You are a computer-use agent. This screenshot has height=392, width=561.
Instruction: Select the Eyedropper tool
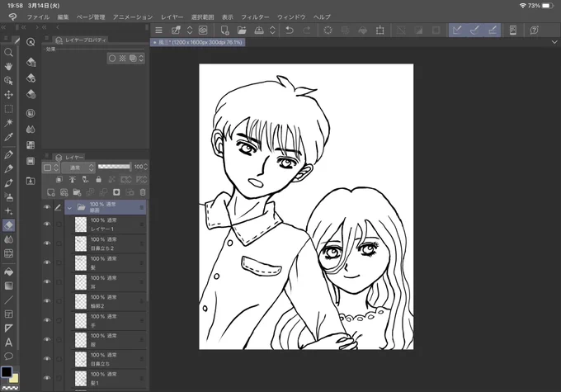8,137
